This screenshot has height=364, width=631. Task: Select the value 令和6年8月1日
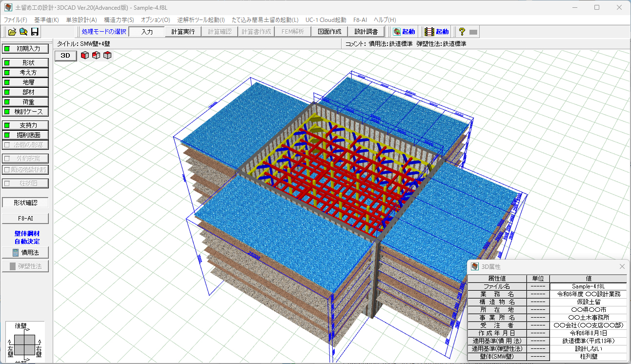pos(588,333)
